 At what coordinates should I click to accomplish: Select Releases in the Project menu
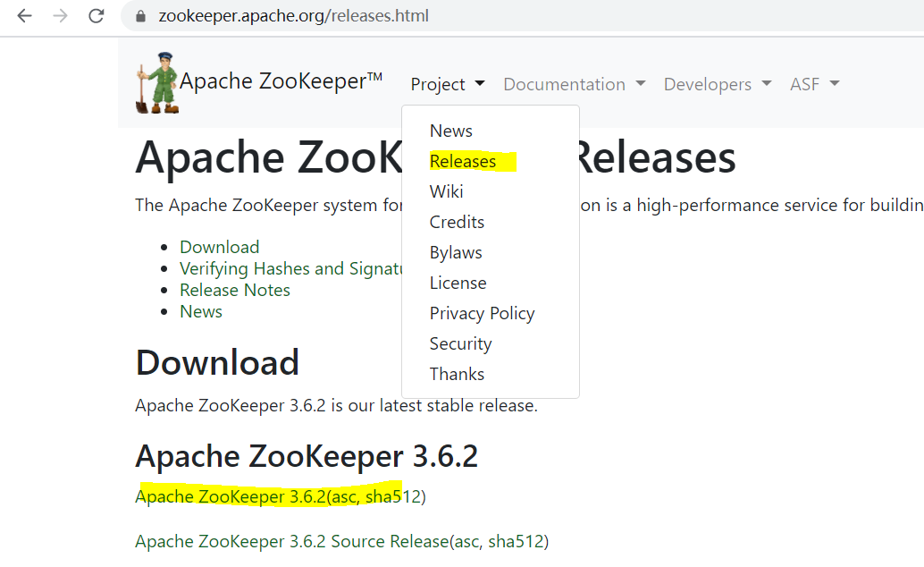coord(463,161)
